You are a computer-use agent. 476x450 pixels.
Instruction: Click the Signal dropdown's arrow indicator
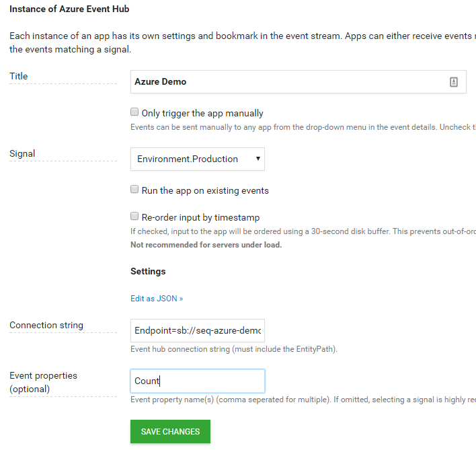[257, 159]
